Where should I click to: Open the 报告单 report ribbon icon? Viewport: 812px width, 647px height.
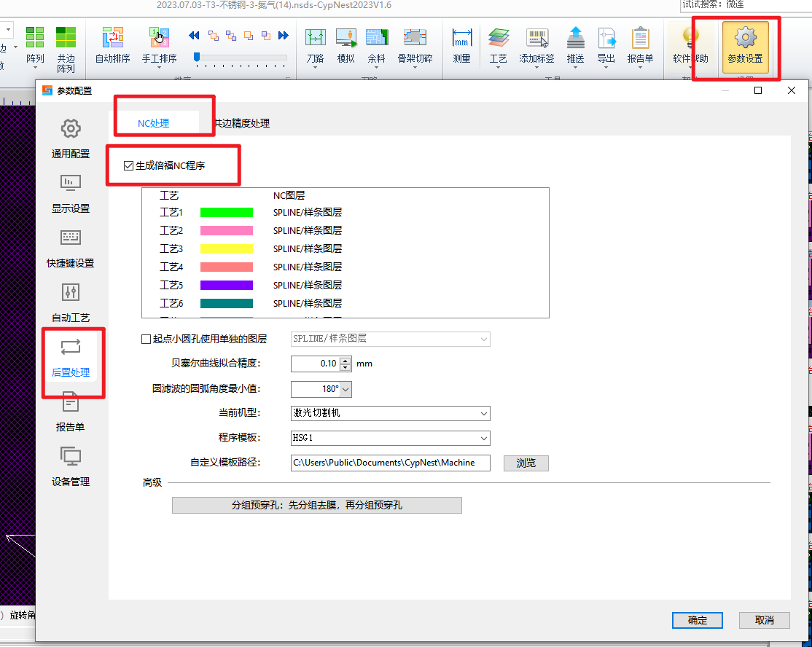640,39
